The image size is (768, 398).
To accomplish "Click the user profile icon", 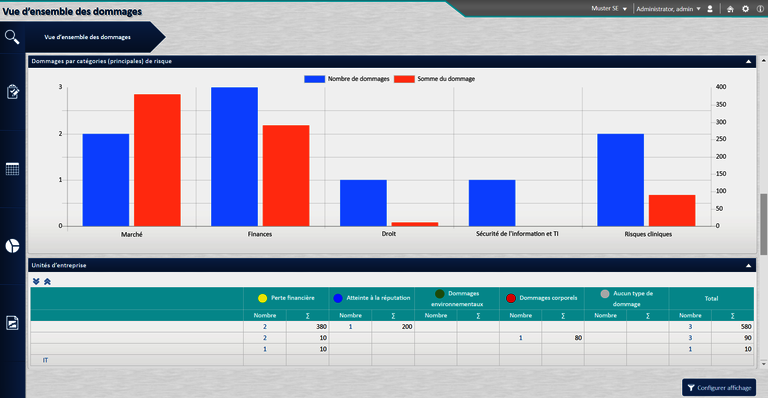I will pyautogui.click(x=710, y=9).
